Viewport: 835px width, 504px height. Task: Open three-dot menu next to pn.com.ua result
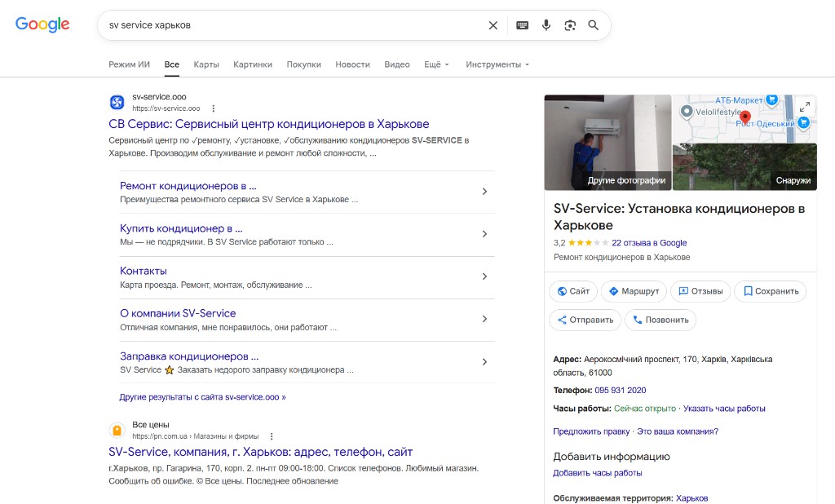click(271, 436)
